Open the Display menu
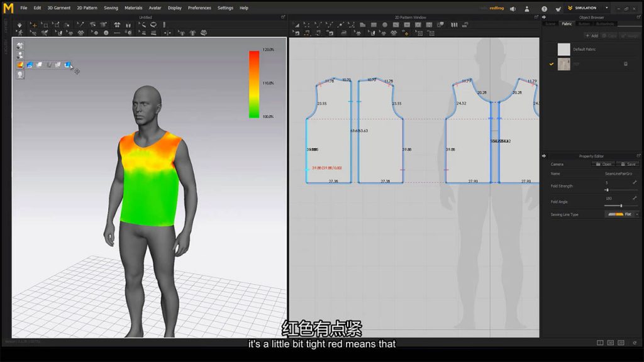Viewport: 644px width, 362px height. (175, 8)
